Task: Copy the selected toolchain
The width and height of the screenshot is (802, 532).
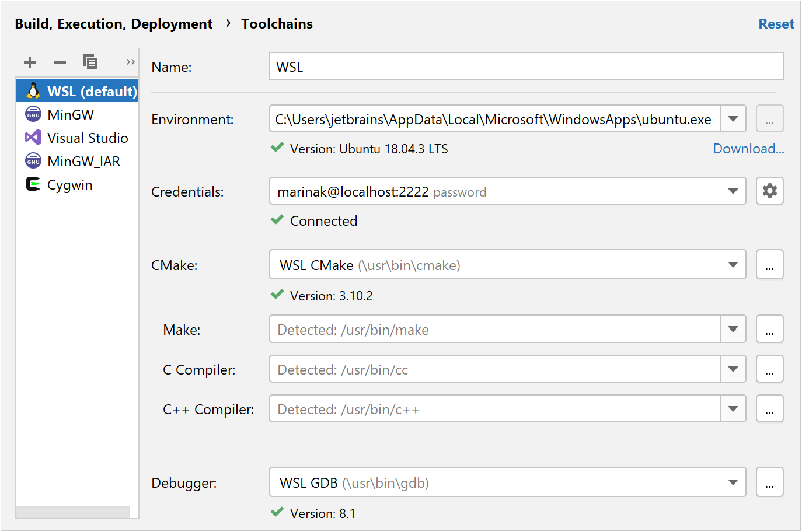Action: coord(90,62)
